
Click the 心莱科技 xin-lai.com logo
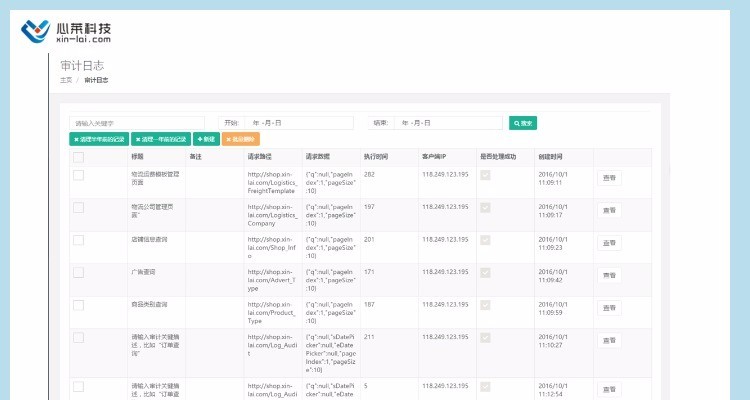[x=66, y=32]
